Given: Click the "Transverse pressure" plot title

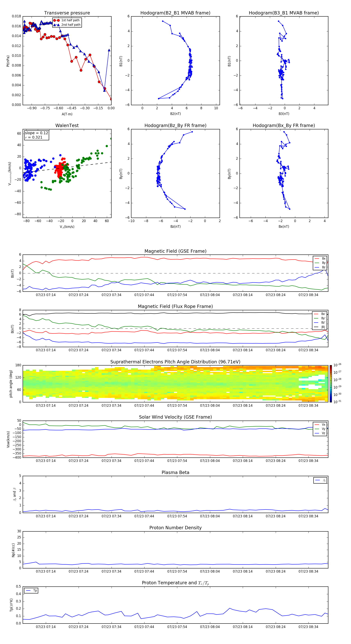Looking at the screenshot, I should click(x=67, y=13).
